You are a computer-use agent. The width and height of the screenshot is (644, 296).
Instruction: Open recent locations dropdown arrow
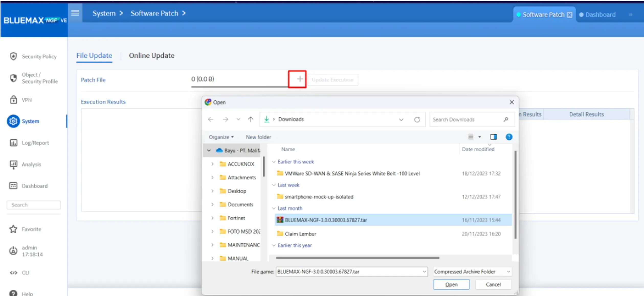pos(238,119)
